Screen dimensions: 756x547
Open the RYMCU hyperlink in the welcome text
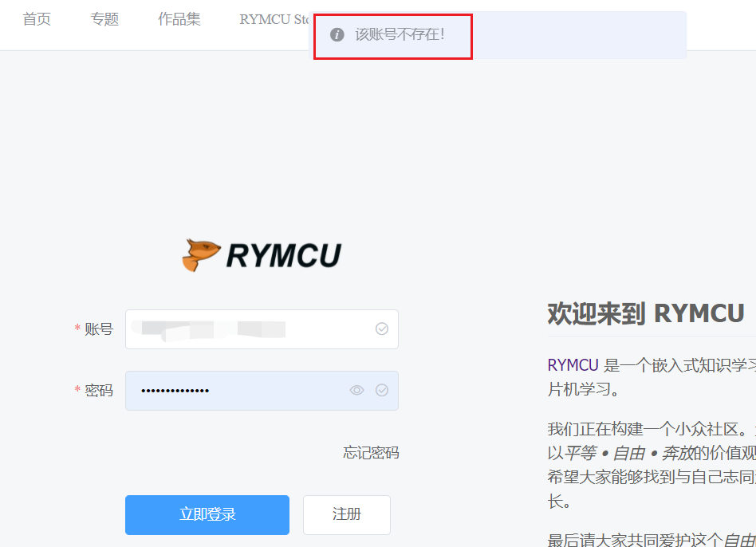[573, 364]
